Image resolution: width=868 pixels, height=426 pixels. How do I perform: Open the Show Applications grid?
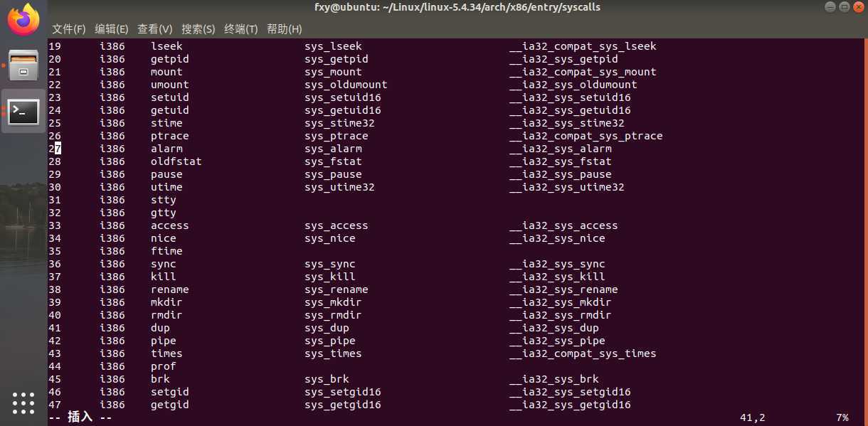(23, 403)
